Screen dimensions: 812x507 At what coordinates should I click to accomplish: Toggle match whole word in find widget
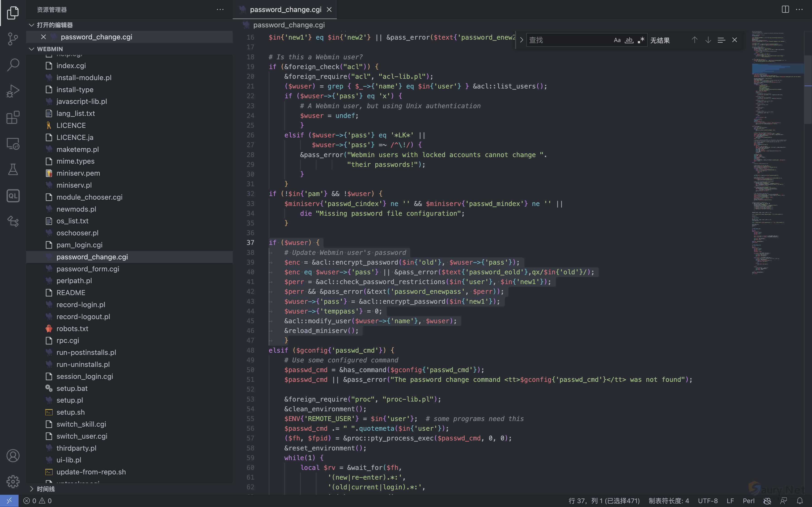[629, 40]
